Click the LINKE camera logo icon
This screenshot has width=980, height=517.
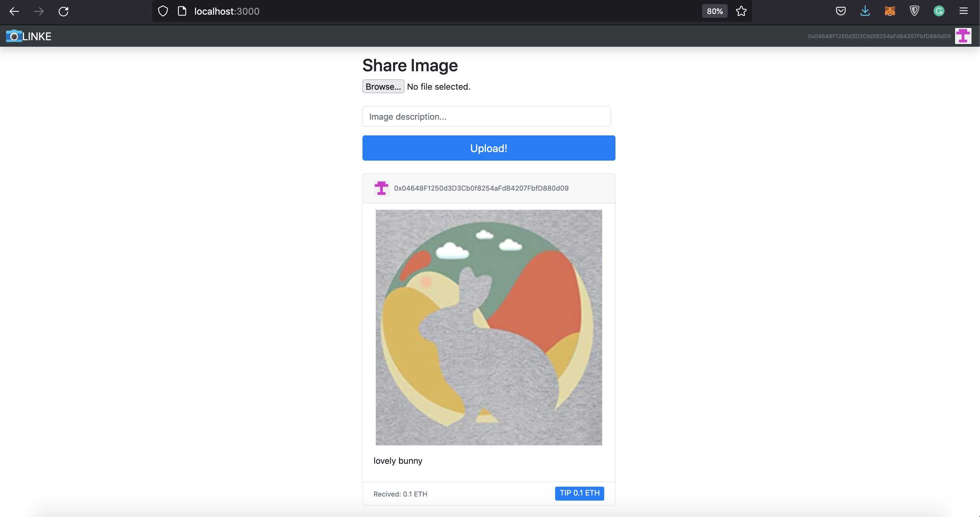pos(14,36)
